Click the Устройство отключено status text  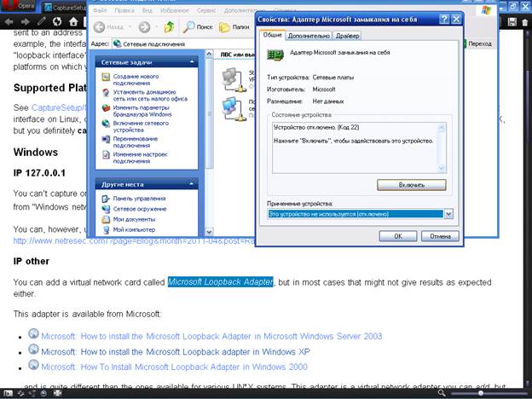(316, 128)
